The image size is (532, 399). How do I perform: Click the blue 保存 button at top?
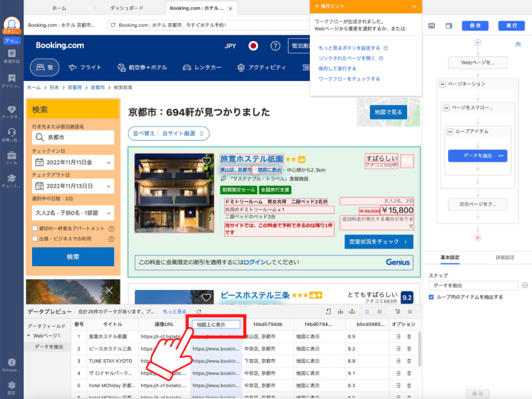tap(475, 26)
